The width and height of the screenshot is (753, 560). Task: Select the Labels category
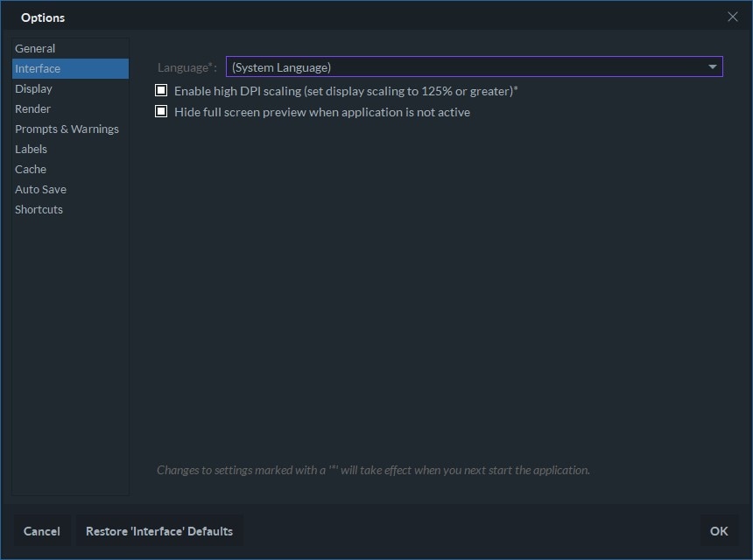pos(31,149)
